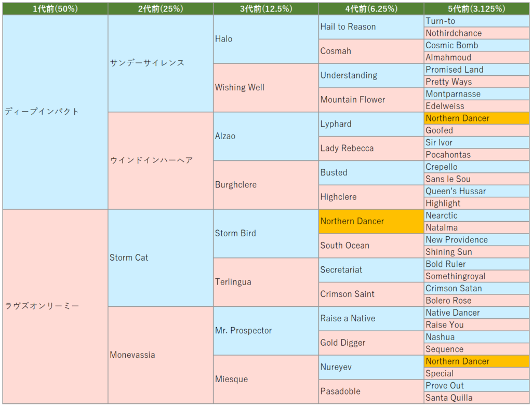This screenshot has height=406, width=532.
Task: Click the 3代前(12.5%) column header
Action: (266, 8)
